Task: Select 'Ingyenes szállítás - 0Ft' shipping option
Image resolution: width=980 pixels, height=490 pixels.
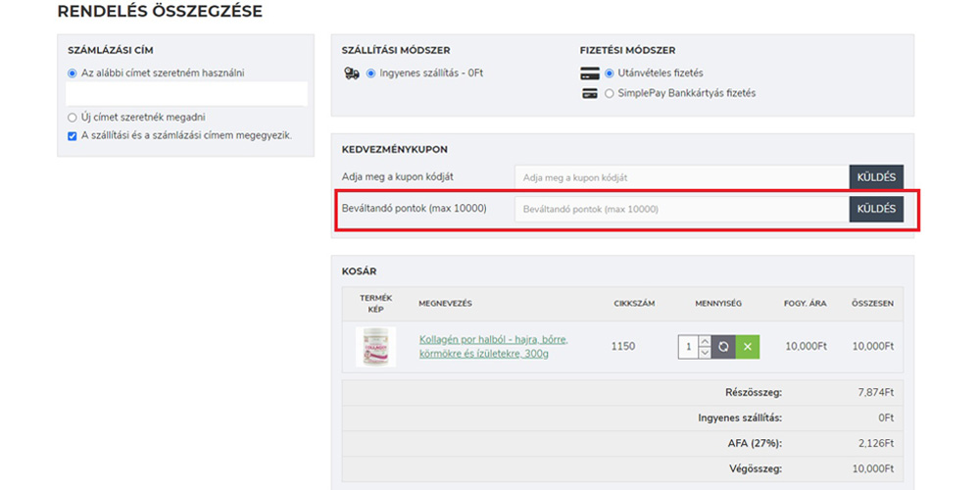Action: tap(371, 73)
